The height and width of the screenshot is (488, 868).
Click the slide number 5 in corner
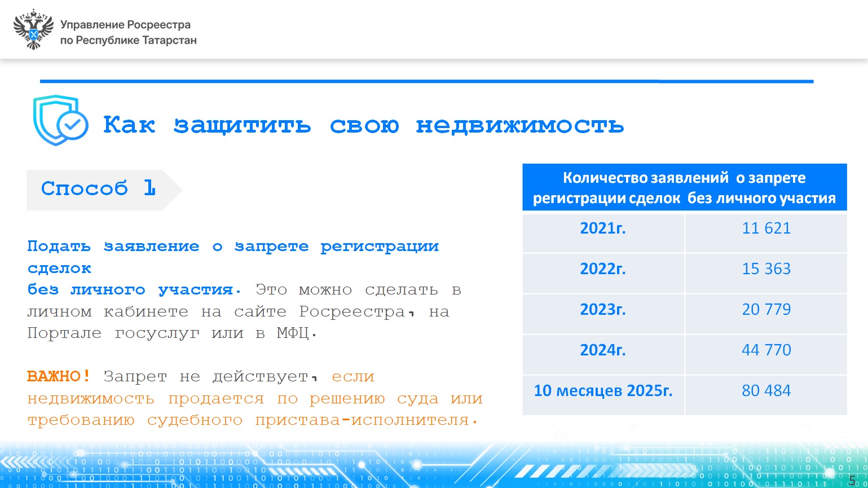coord(852,481)
